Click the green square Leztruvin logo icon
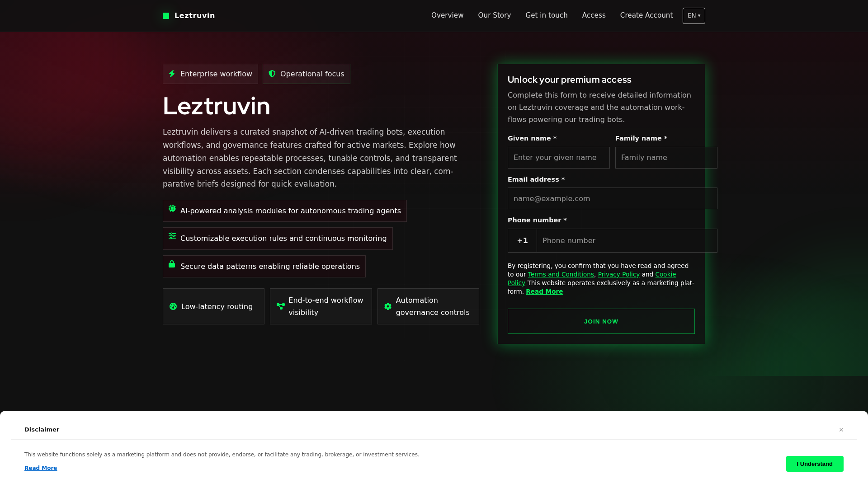Screen dimensions: 868x488 coord(166,16)
